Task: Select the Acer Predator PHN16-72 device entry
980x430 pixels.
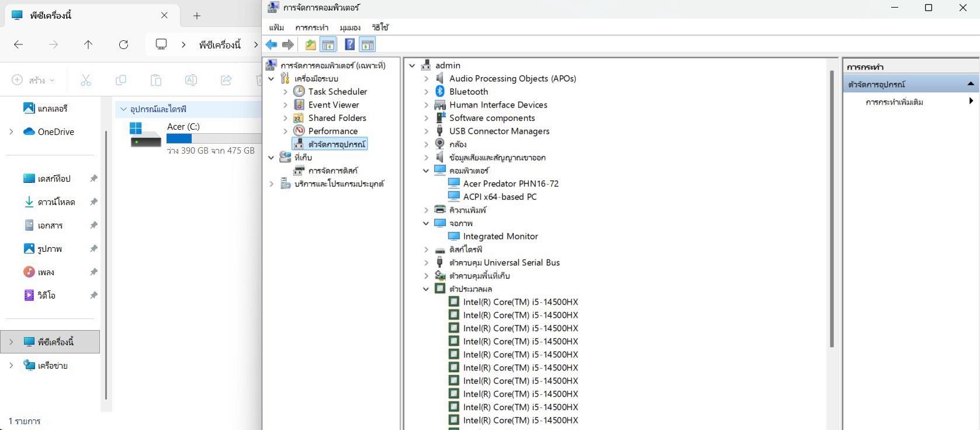Action: (x=510, y=184)
